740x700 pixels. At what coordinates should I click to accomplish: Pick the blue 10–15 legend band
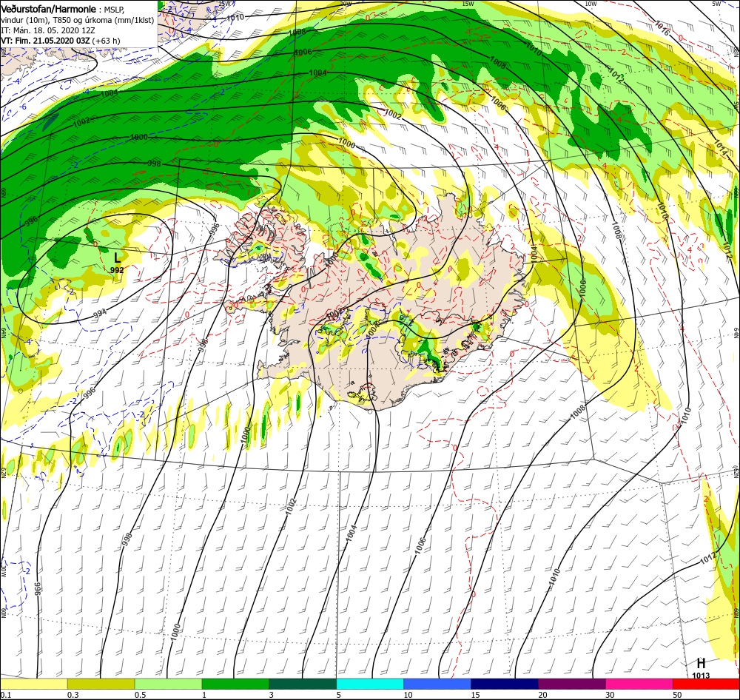437,684
